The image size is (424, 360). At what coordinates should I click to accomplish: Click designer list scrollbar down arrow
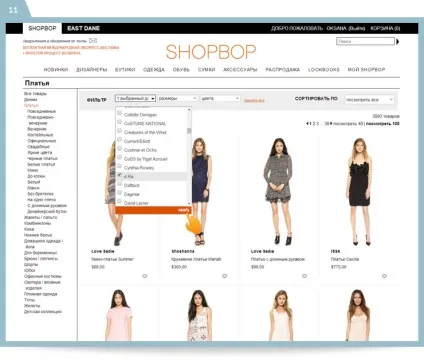click(189, 203)
